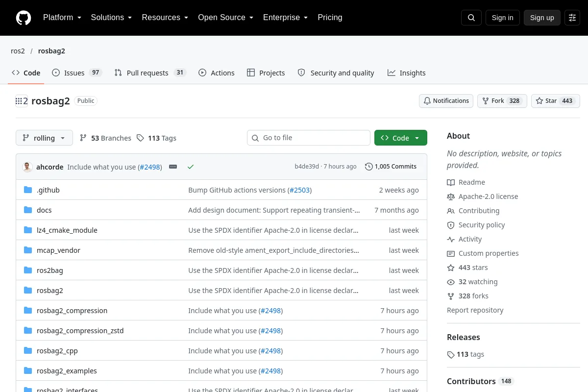
Task: Open the 1,005 Commits history
Action: [x=391, y=167]
